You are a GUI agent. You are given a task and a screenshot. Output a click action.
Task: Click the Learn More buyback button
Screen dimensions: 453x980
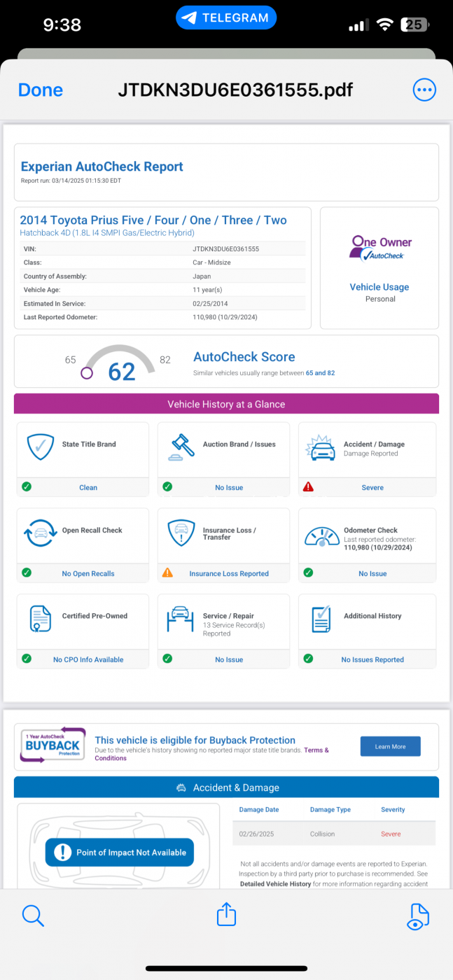391,746
